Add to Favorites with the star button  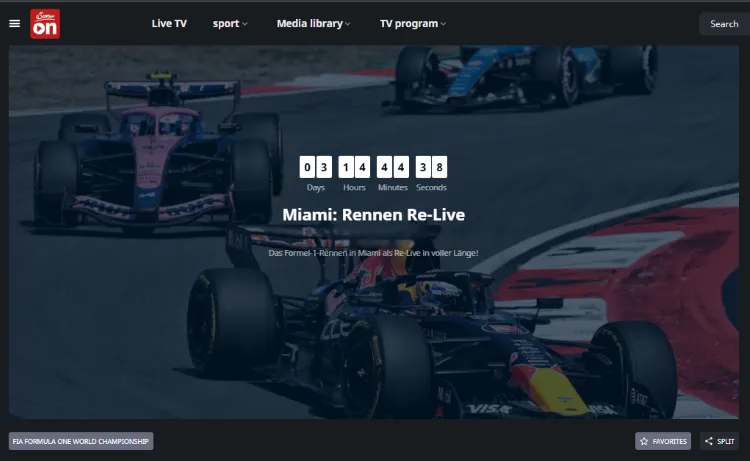click(663, 441)
